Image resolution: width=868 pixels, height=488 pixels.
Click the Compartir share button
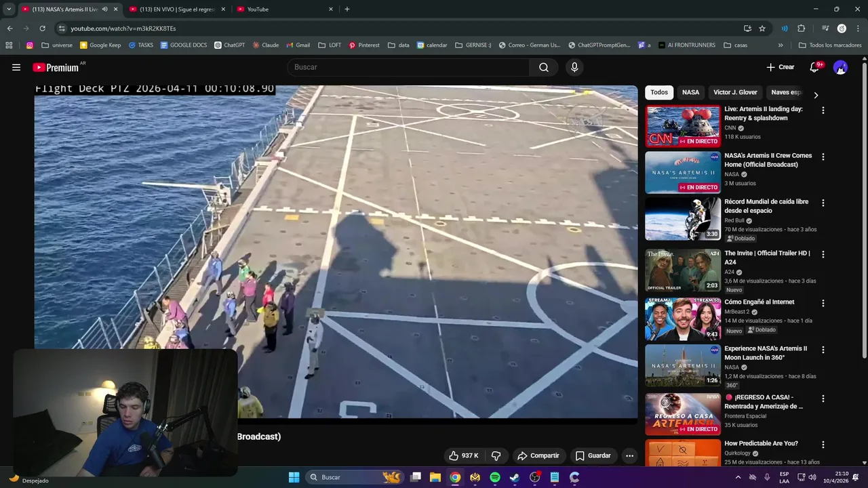pos(538,455)
